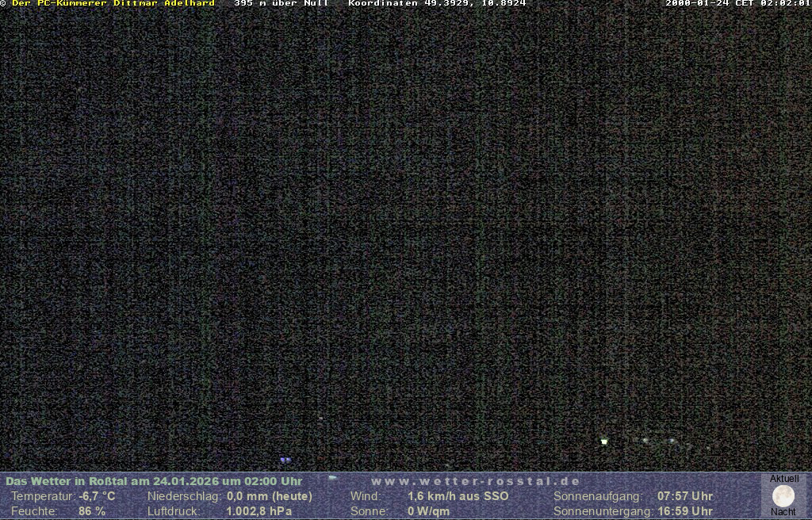This screenshot has height=520, width=812.
Task: Click the Sonnenaufgang time 07:57 Uhr
Action: tap(685, 496)
